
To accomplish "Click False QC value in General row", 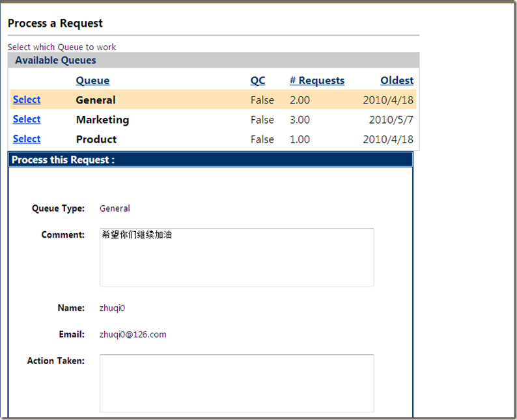I will pos(262,100).
